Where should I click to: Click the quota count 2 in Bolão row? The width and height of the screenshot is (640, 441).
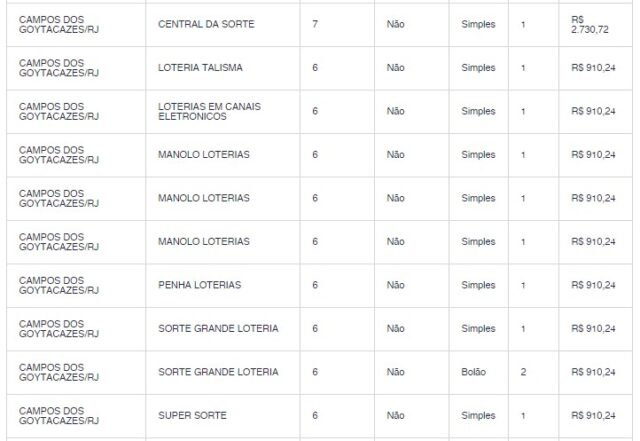click(523, 372)
